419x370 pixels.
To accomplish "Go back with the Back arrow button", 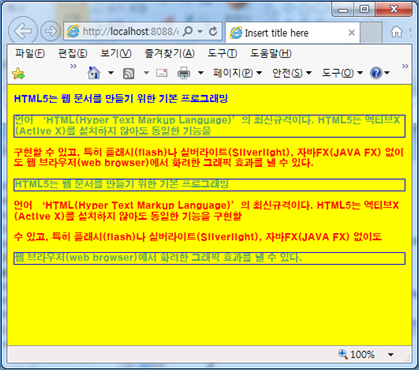I will click(x=23, y=32).
